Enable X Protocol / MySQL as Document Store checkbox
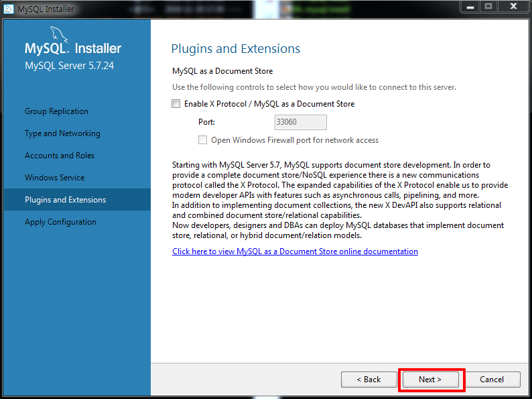This screenshot has width=532, height=399. [176, 103]
